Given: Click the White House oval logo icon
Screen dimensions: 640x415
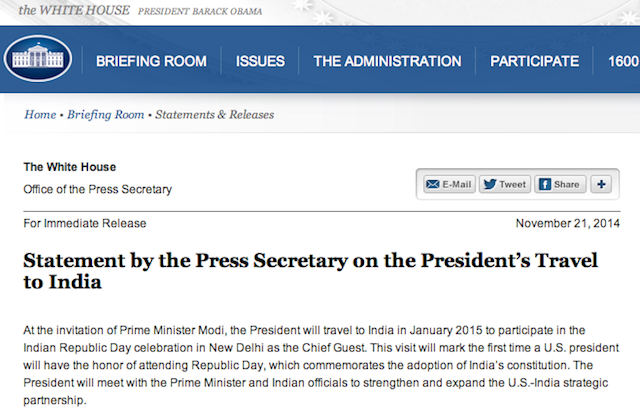Looking at the screenshot, I should pos(38,58).
